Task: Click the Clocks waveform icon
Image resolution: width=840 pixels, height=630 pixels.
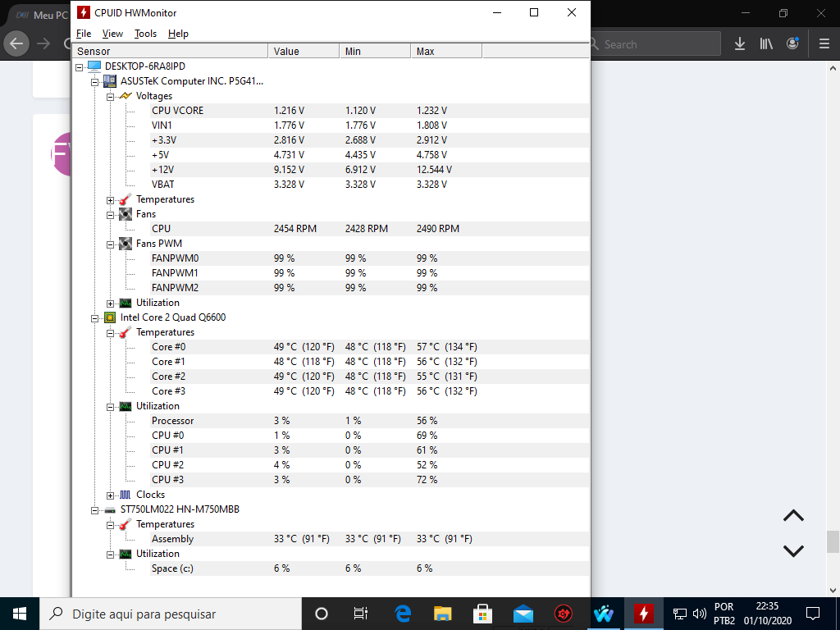Action: click(x=126, y=495)
